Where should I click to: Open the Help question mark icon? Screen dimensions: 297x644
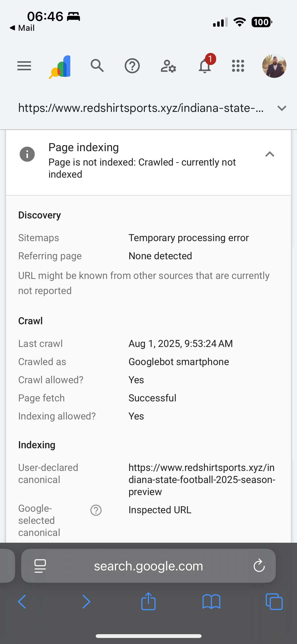pyautogui.click(x=132, y=66)
